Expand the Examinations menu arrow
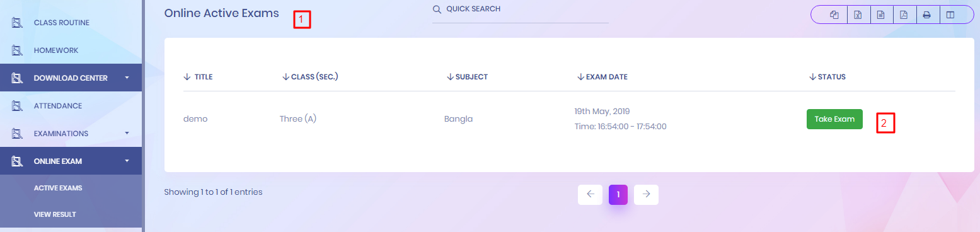 (x=127, y=133)
